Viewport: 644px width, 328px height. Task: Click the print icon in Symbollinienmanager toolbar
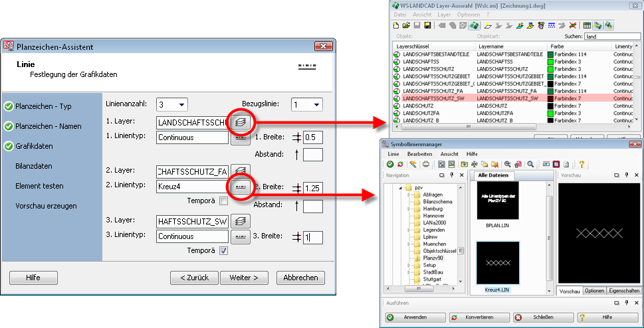coord(425,164)
